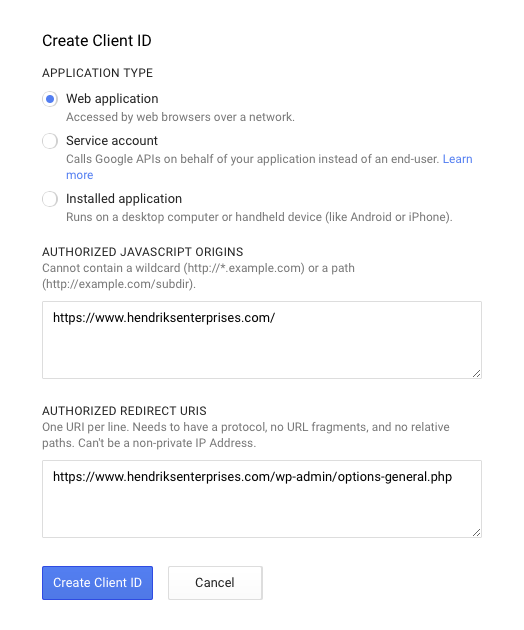The image size is (524, 630).
Task: Click the AUTHORIZED JAVASCRIPT ORIGINS heading
Action: 143,252
